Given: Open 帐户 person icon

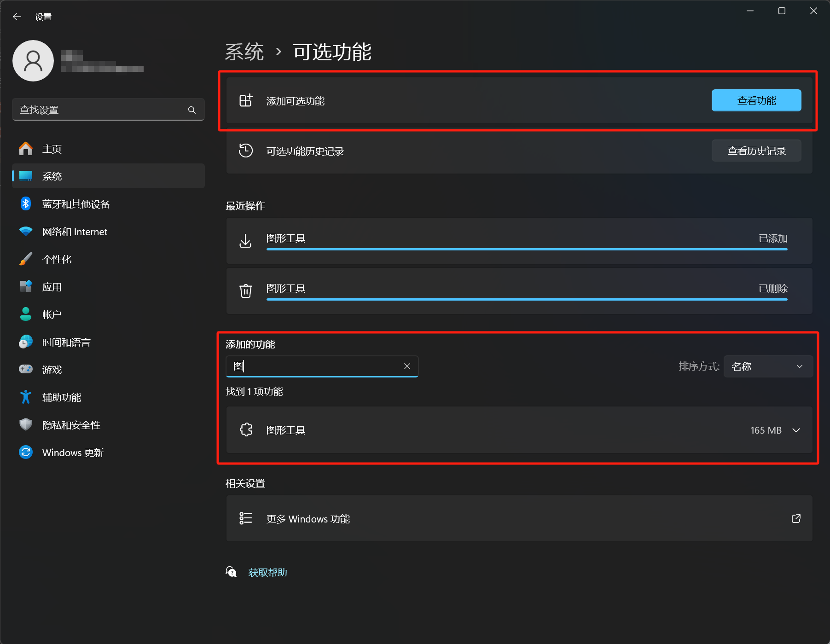Looking at the screenshot, I should point(26,314).
